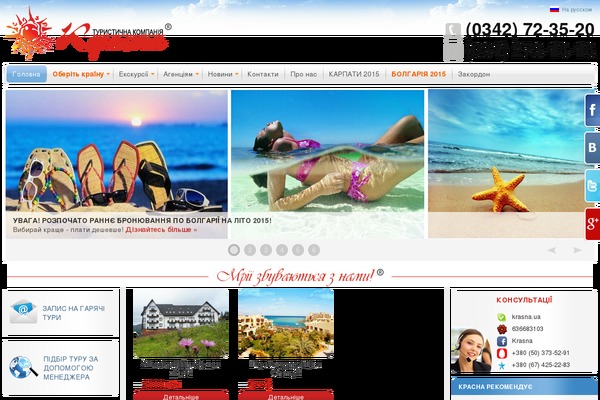
Task: Open the Twitter side tab
Action: pyautogui.click(x=592, y=186)
